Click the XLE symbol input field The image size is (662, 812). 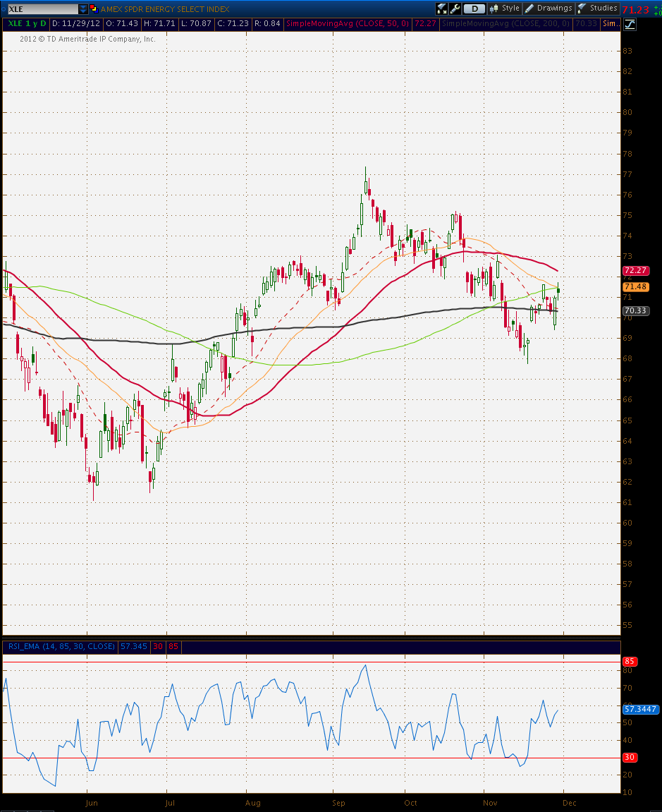(42, 8)
